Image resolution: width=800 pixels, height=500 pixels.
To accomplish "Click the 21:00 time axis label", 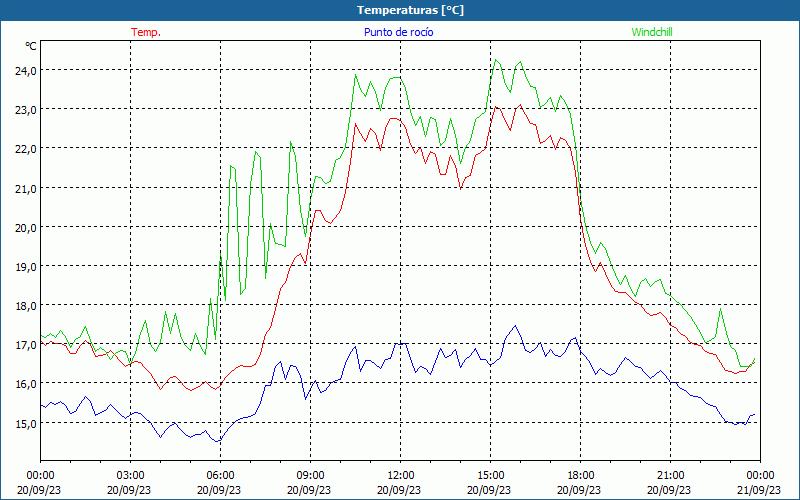I will [x=670, y=476].
